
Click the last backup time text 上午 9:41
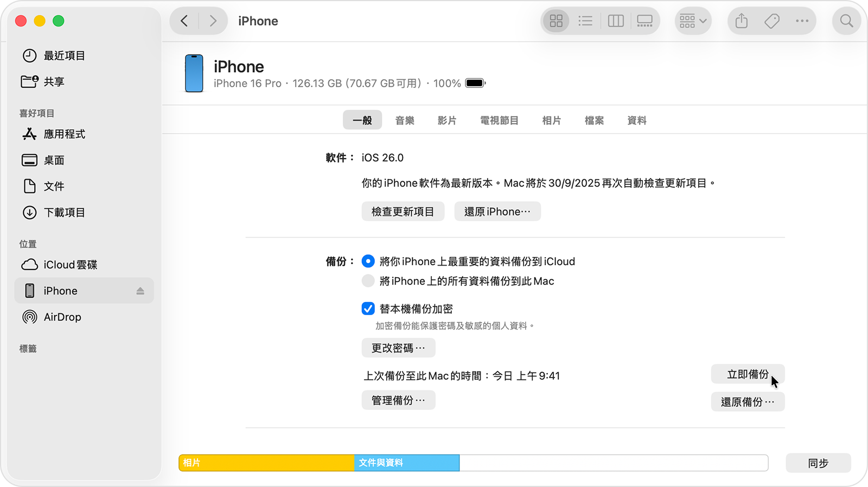(538, 376)
